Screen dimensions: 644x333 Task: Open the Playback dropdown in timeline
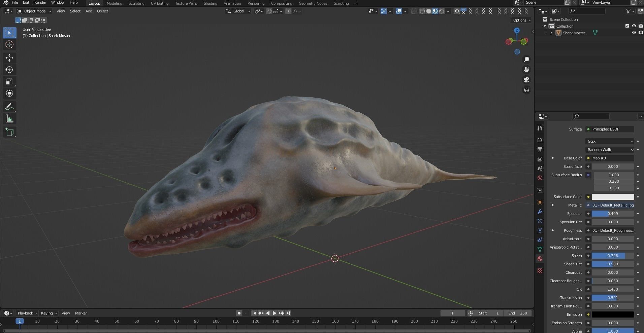(x=28, y=313)
